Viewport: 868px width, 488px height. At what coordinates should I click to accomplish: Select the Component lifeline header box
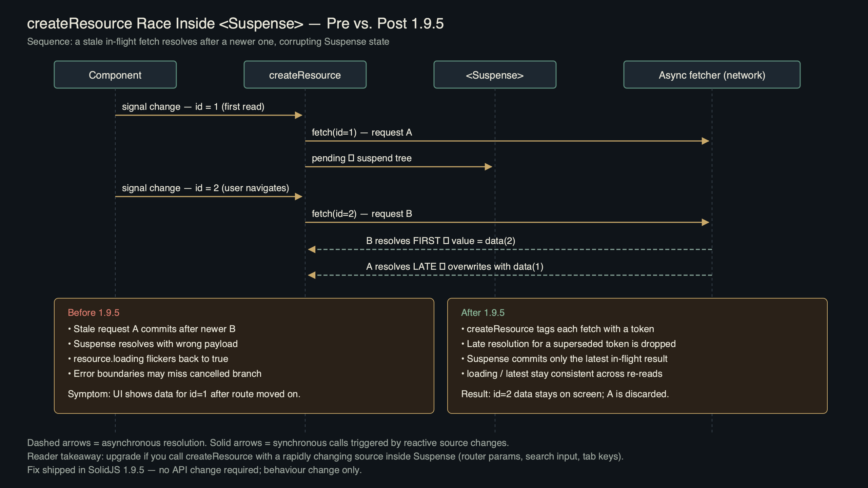pyautogui.click(x=115, y=75)
